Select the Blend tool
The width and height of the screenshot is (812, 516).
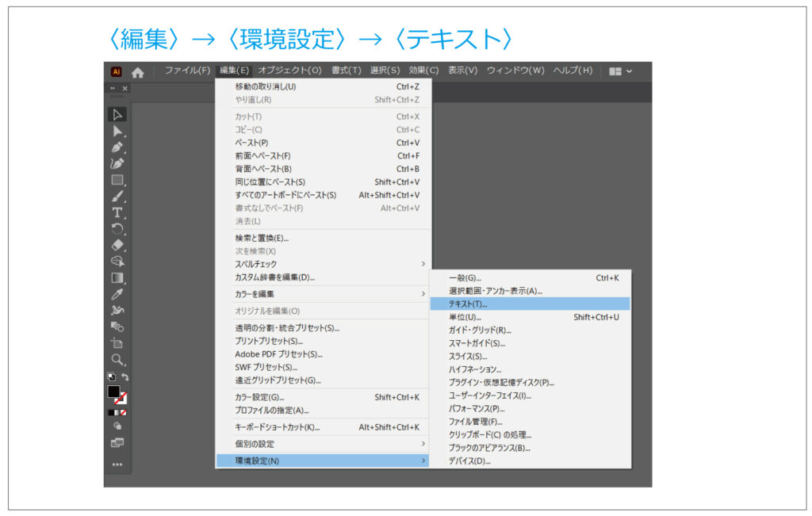[117, 327]
